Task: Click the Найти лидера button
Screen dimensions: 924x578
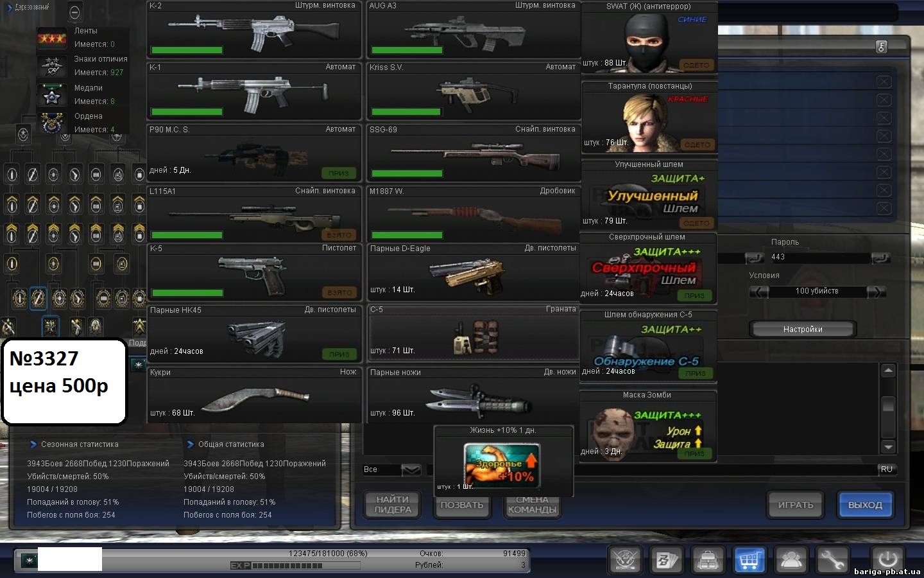Action: (392, 505)
